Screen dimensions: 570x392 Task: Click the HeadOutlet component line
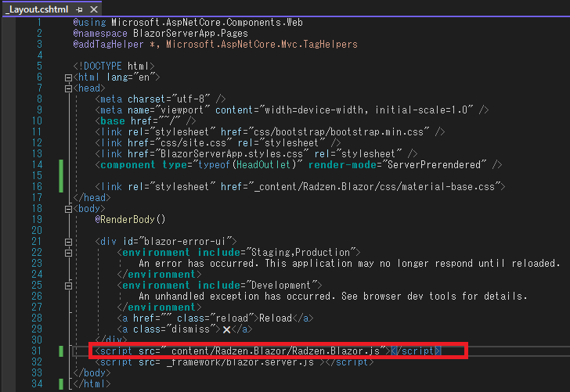point(298,165)
